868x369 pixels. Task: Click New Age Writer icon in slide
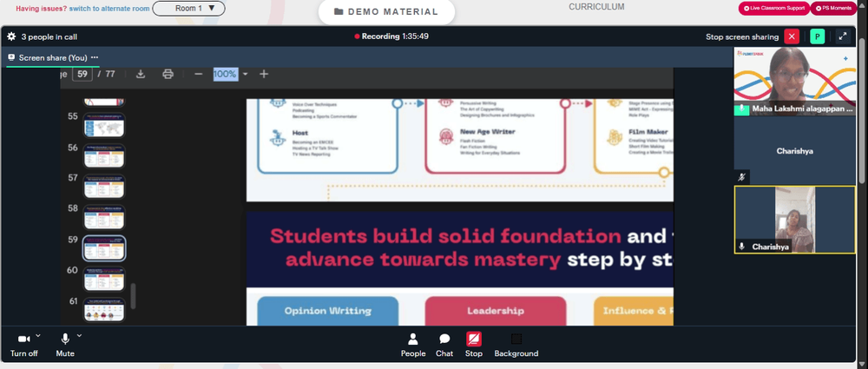tap(446, 137)
